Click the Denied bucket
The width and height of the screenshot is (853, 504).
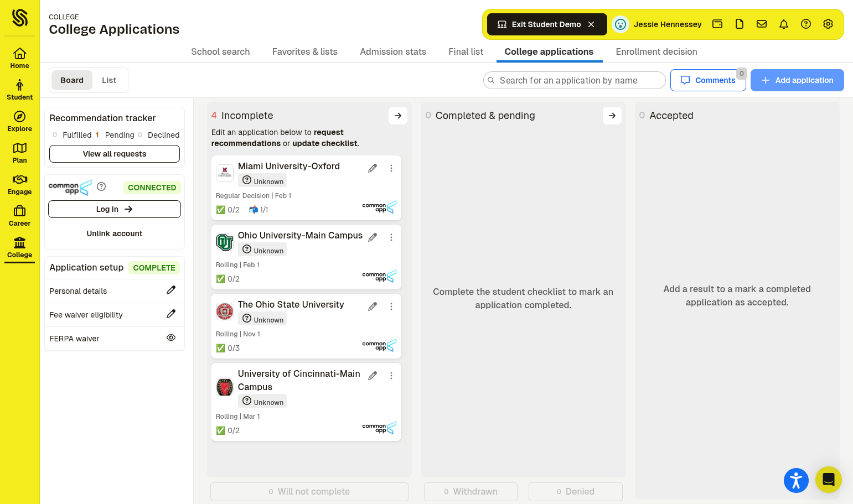[x=576, y=491]
